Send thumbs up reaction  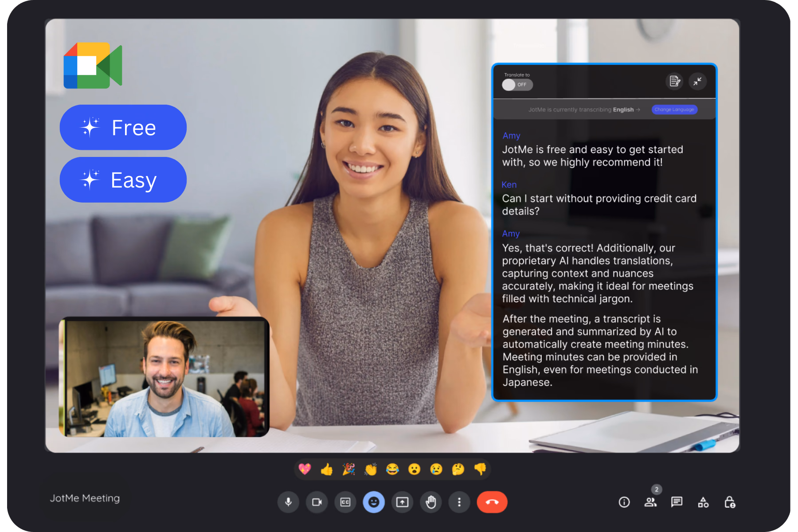pyautogui.click(x=327, y=469)
